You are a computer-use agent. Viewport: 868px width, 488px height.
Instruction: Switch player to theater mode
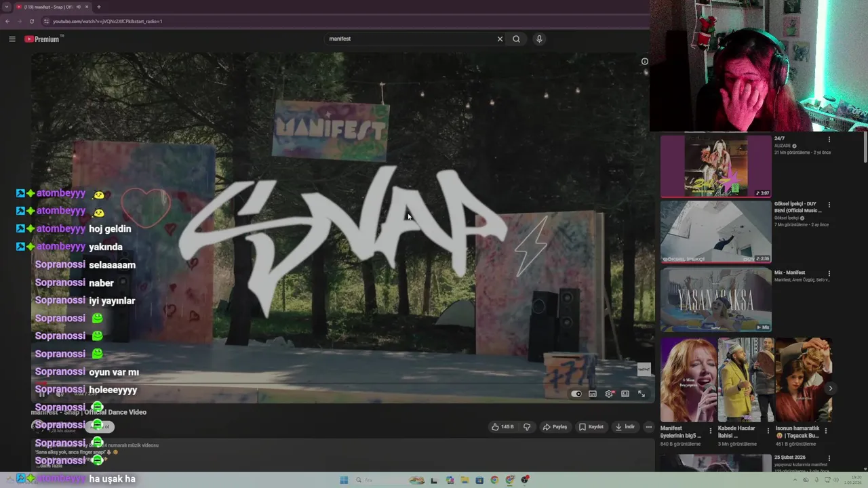point(625,394)
